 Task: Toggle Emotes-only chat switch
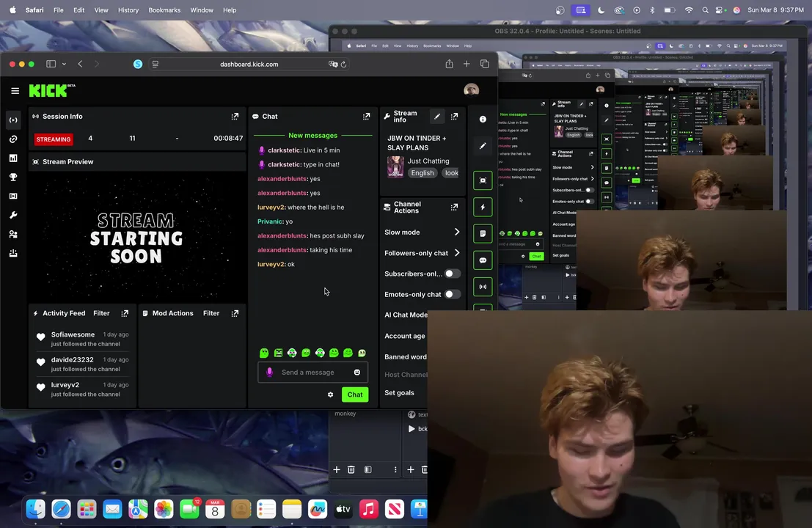pos(452,294)
